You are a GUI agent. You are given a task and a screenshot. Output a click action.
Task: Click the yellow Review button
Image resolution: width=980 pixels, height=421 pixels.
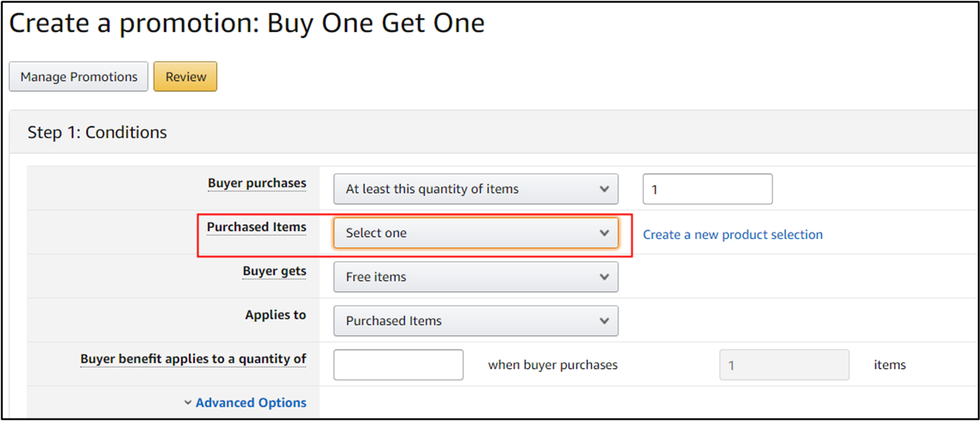tap(185, 77)
